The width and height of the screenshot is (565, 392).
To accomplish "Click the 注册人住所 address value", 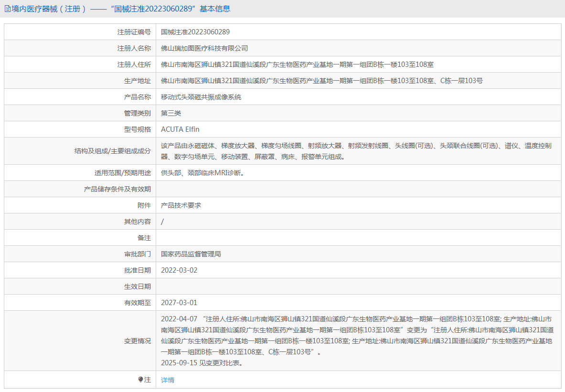I will click(297, 64).
